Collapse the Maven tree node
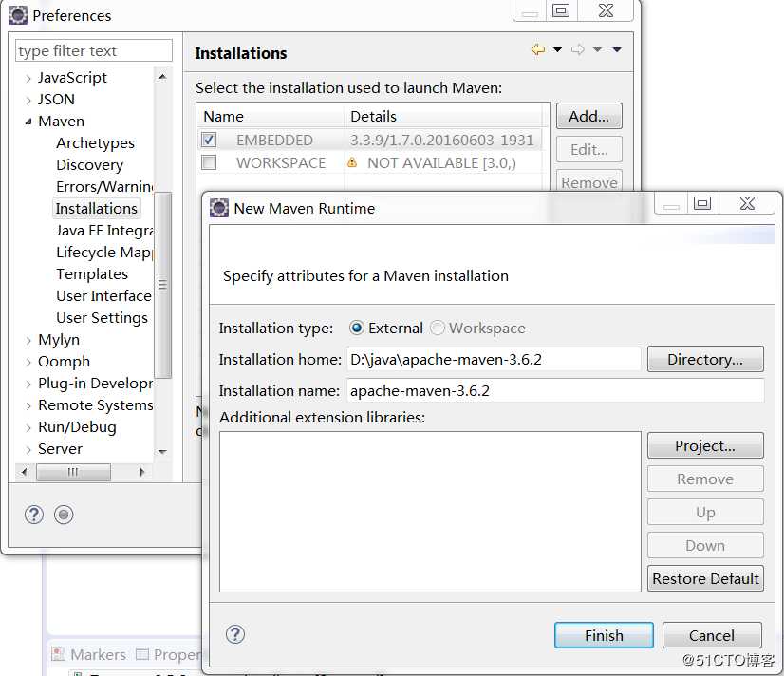The width and height of the screenshot is (784, 676). click(28, 122)
